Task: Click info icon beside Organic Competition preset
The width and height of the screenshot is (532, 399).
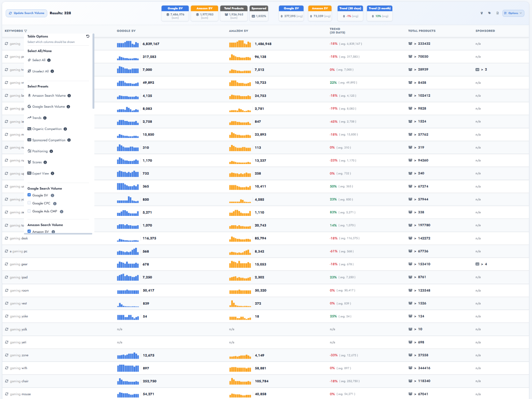Action: pos(65,129)
